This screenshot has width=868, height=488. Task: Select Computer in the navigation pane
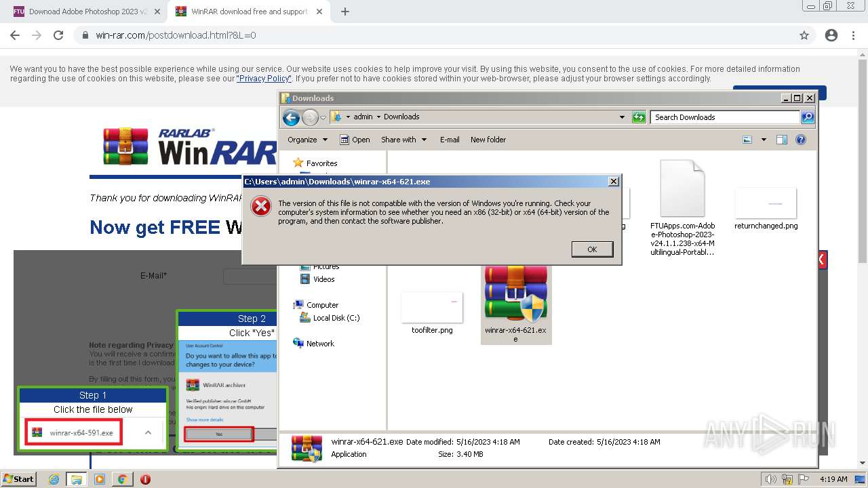pyautogui.click(x=315, y=305)
